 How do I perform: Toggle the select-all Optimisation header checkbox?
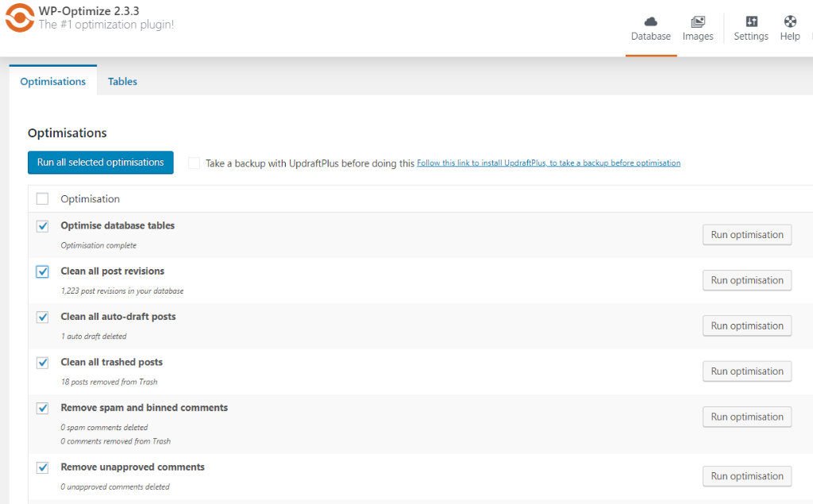pyautogui.click(x=43, y=198)
